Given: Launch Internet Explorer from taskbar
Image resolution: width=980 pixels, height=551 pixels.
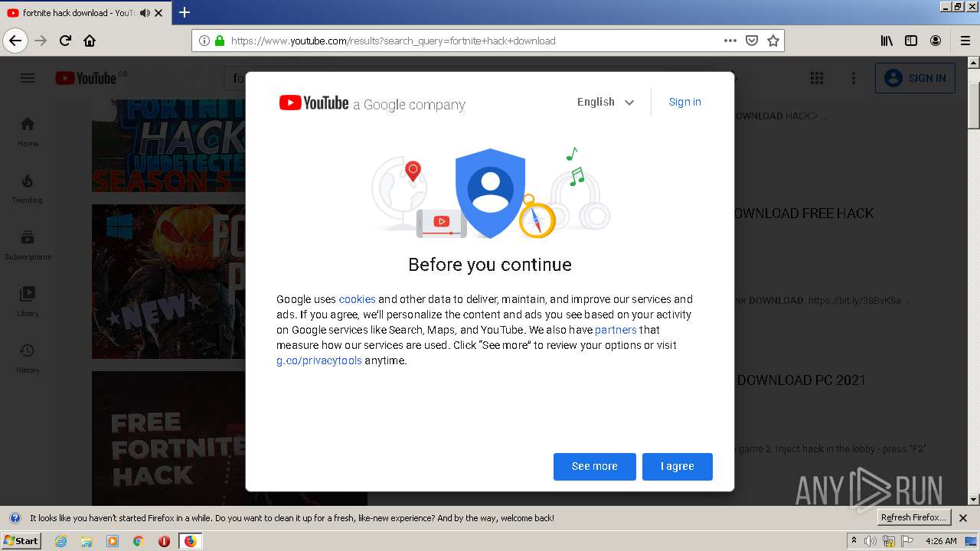Looking at the screenshot, I should click(60, 541).
